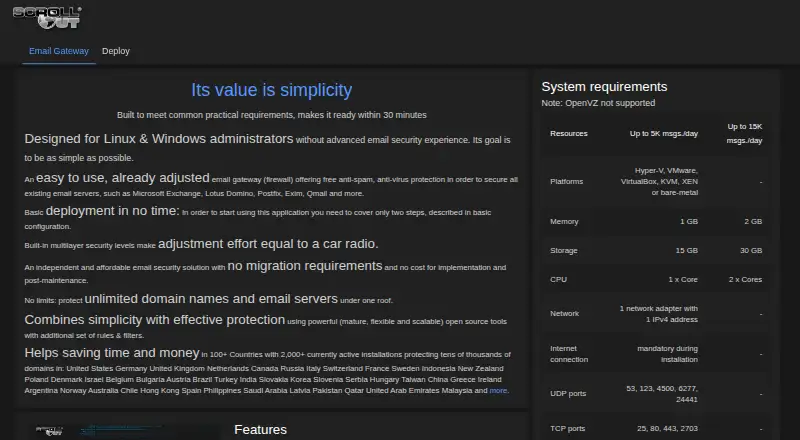Click the 'Internet connection' row label
The height and width of the screenshot is (440, 800).
point(569,354)
